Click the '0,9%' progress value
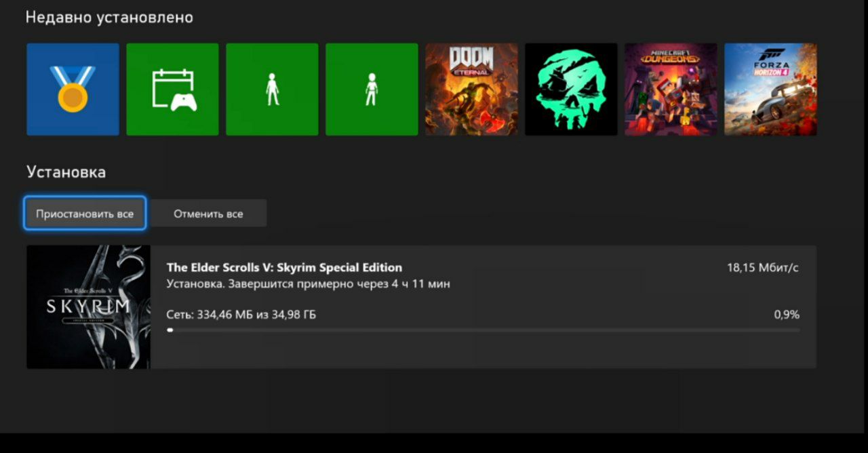Image resolution: width=868 pixels, height=453 pixels. point(787,315)
